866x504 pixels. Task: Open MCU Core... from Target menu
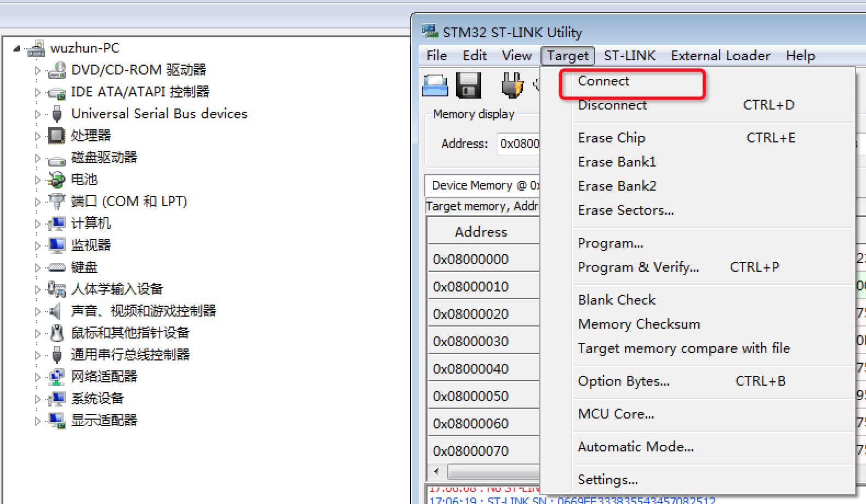[x=698, y=414]
